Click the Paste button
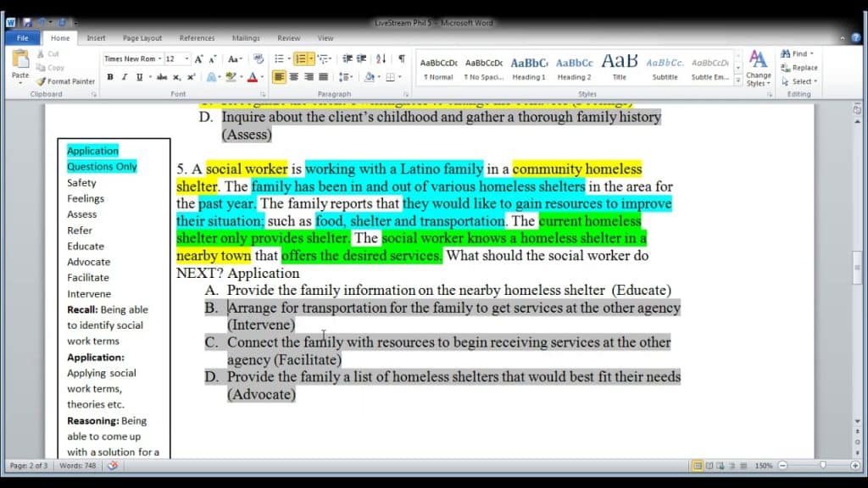This screenshot has height=488, width=868. (20, 66)
